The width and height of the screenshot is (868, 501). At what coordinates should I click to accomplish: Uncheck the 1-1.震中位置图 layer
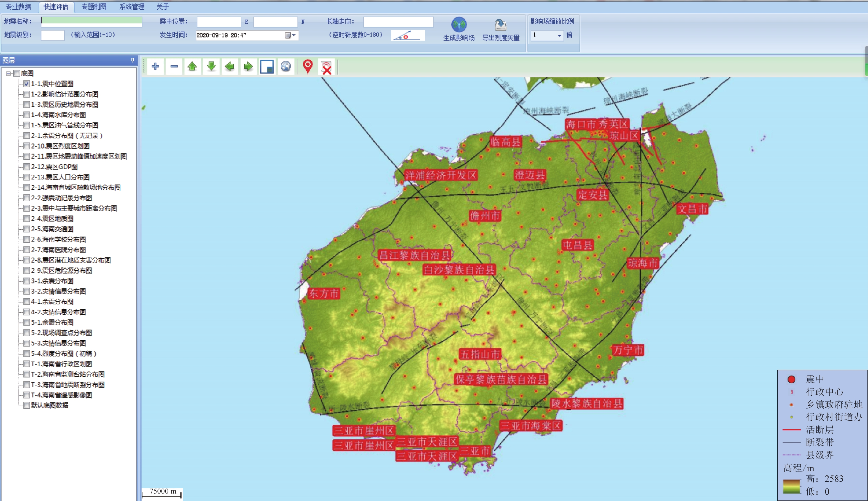pos(26,84)
